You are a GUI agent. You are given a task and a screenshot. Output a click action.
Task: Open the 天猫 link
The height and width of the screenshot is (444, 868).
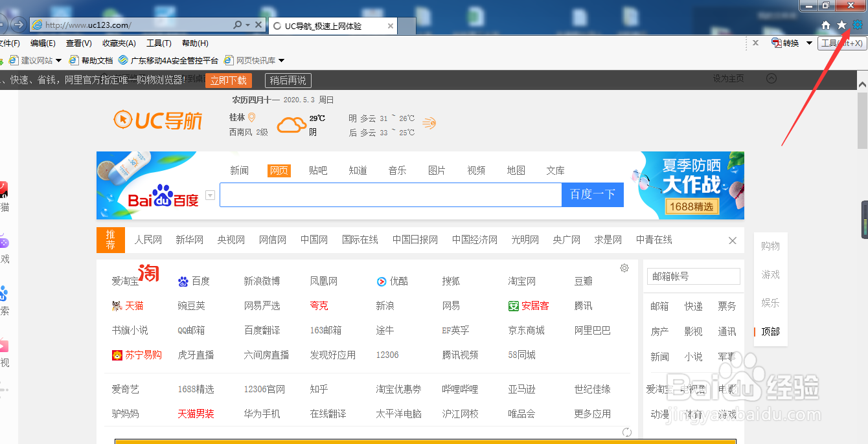click(x=128, y=305)
